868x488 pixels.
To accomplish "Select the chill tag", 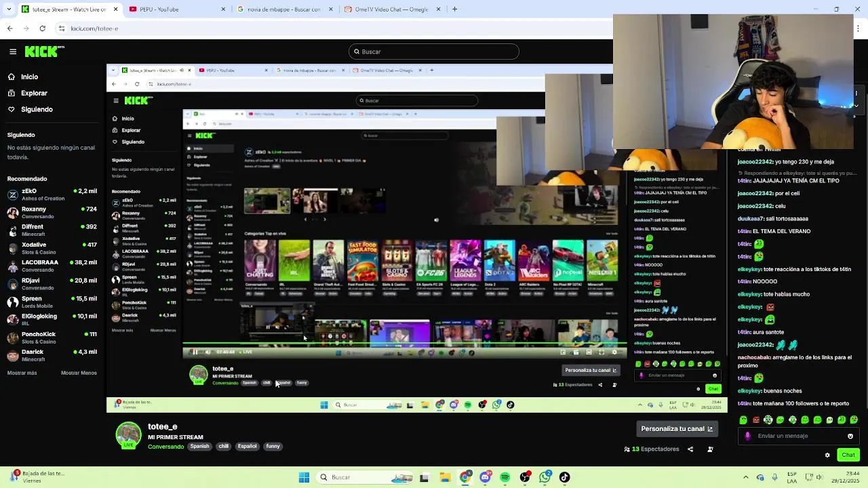I will pos(224,446).
